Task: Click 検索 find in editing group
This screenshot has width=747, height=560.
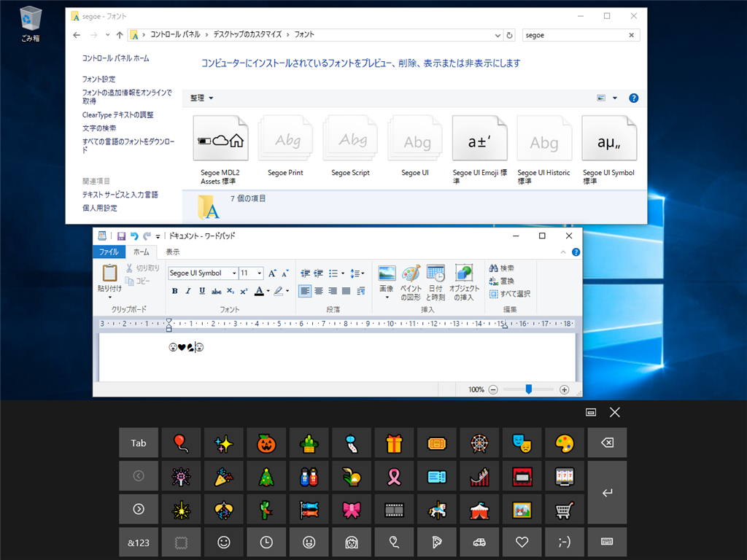Action: coord(502,268)
